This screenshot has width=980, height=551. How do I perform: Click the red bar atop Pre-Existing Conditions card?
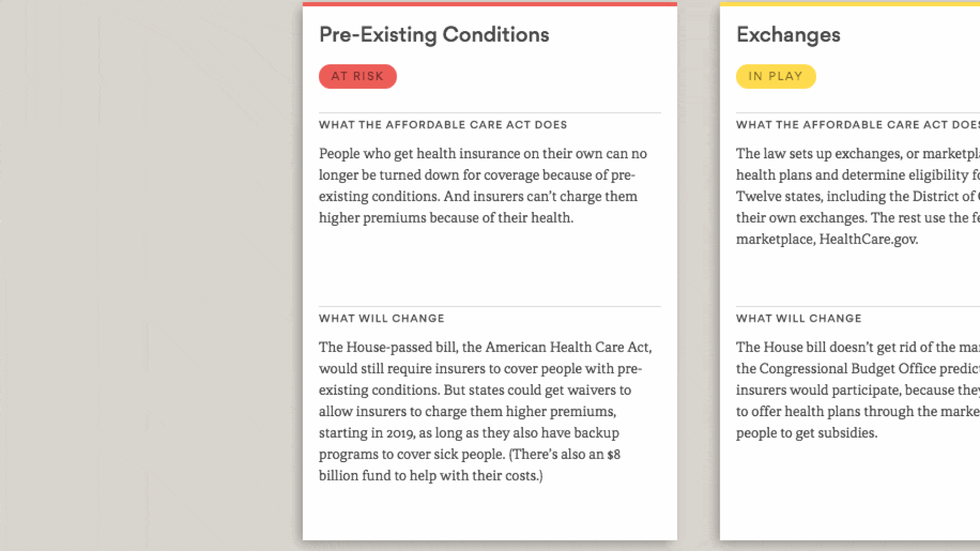click(x=489, y=4)
